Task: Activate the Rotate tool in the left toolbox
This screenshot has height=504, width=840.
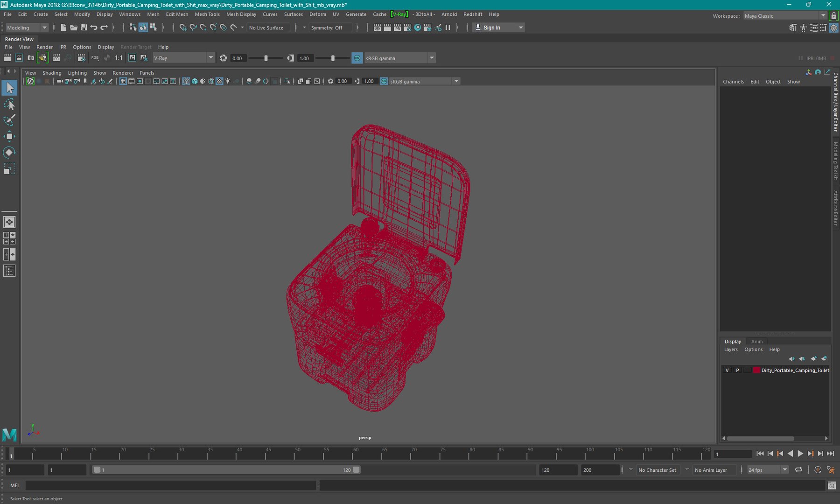Action: pyautogui.click(x=9, y=153)
